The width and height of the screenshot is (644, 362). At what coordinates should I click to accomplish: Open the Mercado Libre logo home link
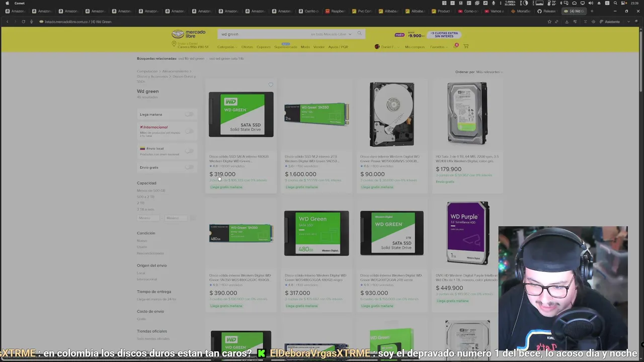[189, 34]
